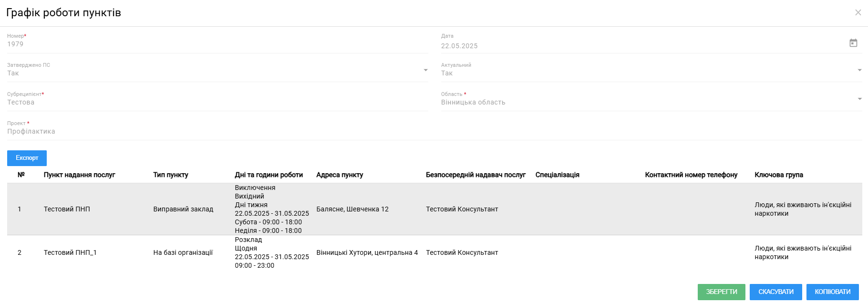
Task: Select the Номер field with 1979
Action: pos(217,44)
